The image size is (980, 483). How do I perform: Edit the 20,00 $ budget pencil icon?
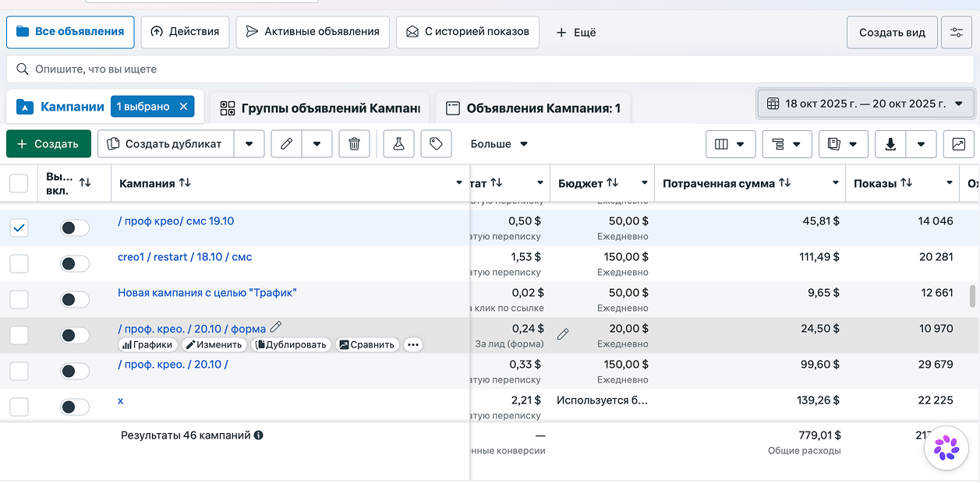[x=563, y=334]
